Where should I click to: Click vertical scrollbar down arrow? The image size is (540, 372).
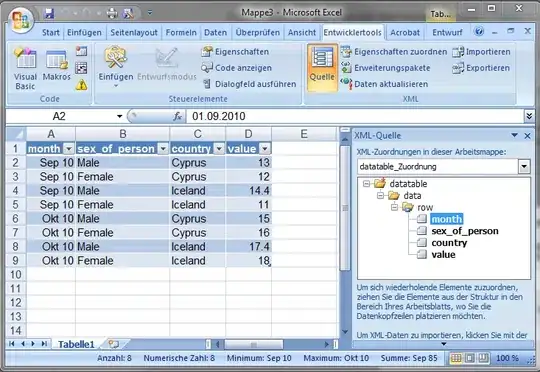[x=345, y=332]
